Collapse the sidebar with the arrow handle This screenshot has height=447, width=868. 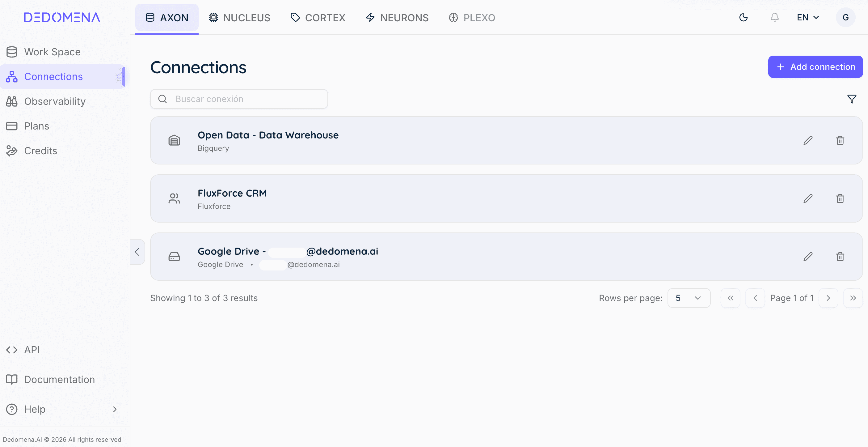[137, 252]
